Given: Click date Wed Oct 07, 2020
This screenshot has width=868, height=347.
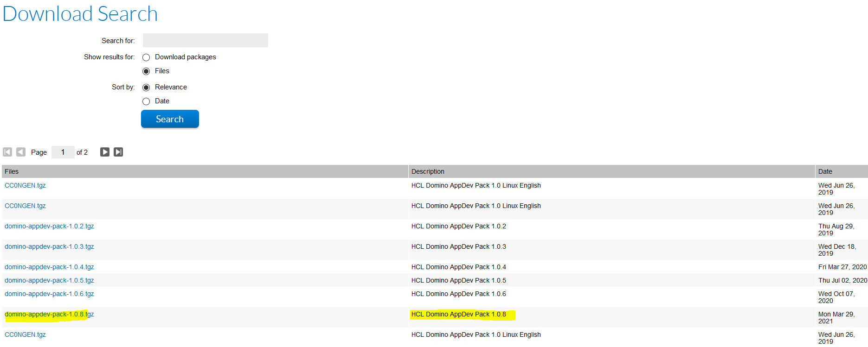Looking at the screenshot, I should [836, 297].
